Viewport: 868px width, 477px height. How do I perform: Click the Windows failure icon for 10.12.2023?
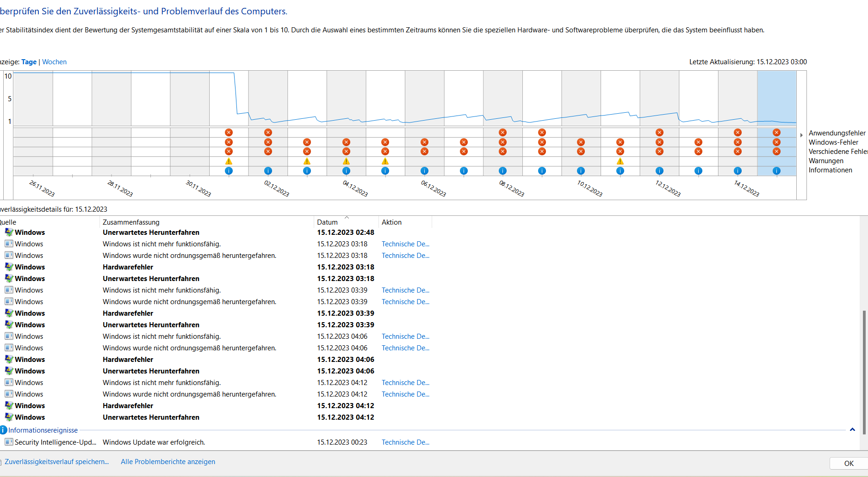(x=581, y=142)
